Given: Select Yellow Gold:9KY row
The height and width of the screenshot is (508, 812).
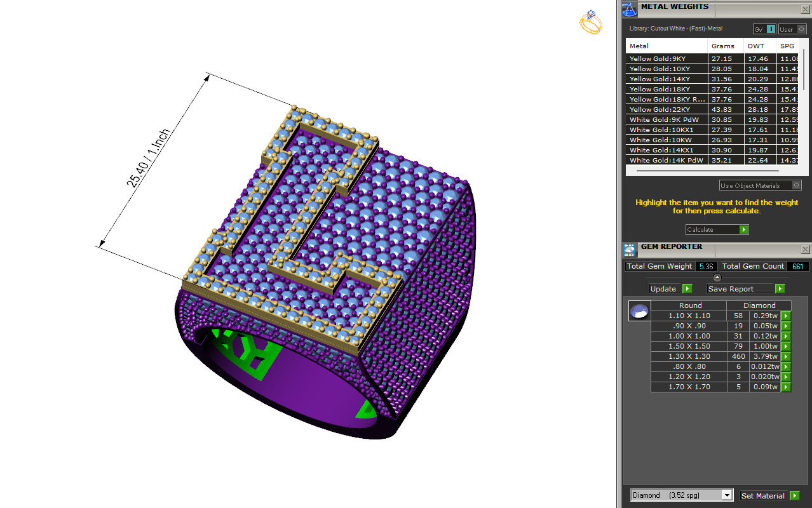Looking at the screenshot, I should [x=712, y=58].
